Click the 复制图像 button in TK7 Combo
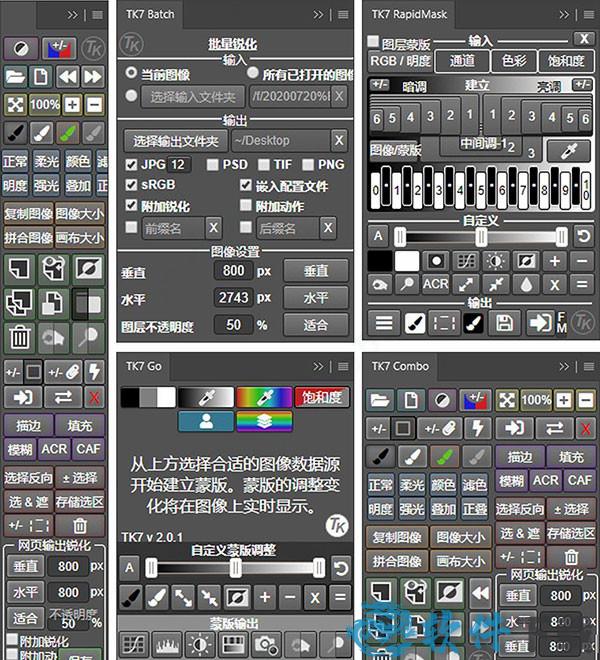 click(397, 538)
